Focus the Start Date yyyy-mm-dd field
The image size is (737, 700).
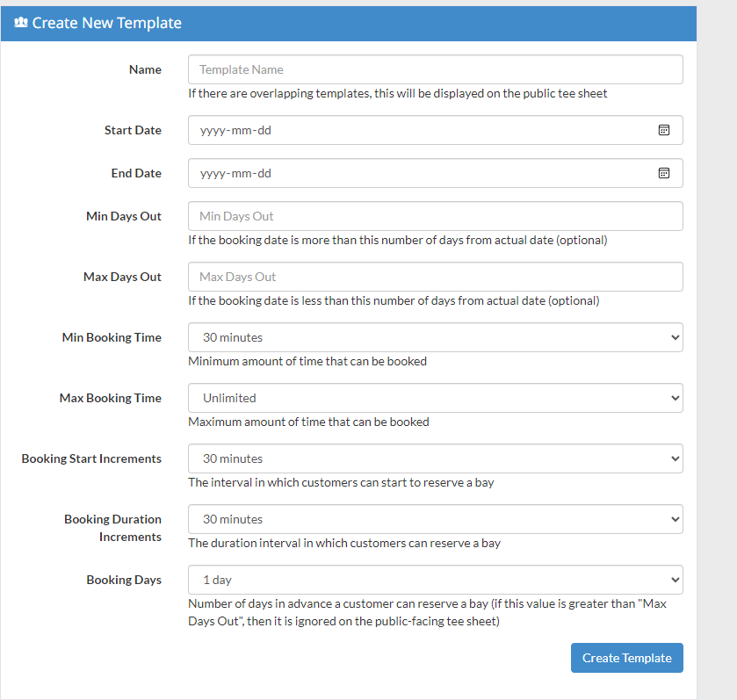click(435, 130)
